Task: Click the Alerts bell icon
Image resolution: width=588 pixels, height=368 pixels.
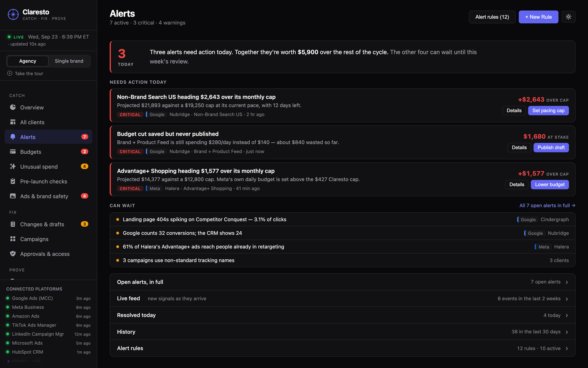Action: (x=13, y=137)
